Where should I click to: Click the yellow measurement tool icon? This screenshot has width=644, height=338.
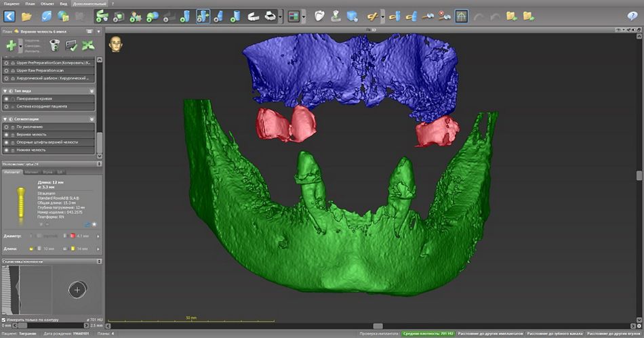pos(373,16)
